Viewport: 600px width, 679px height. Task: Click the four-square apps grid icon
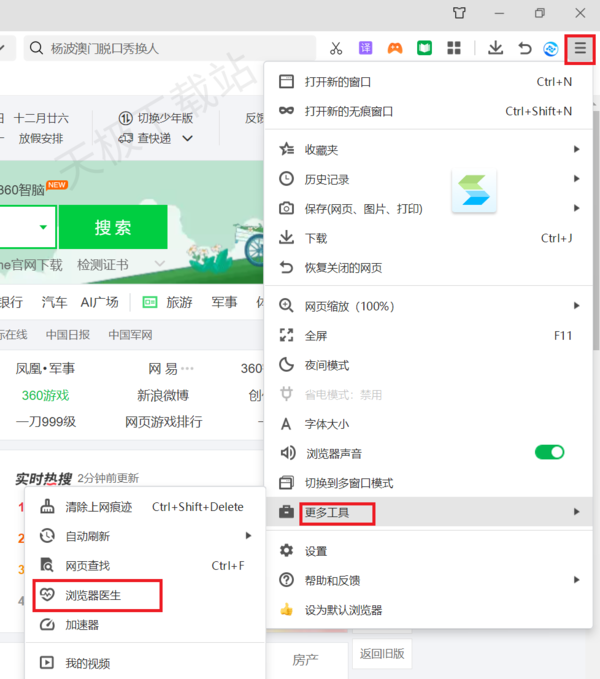tap(453, 48)
